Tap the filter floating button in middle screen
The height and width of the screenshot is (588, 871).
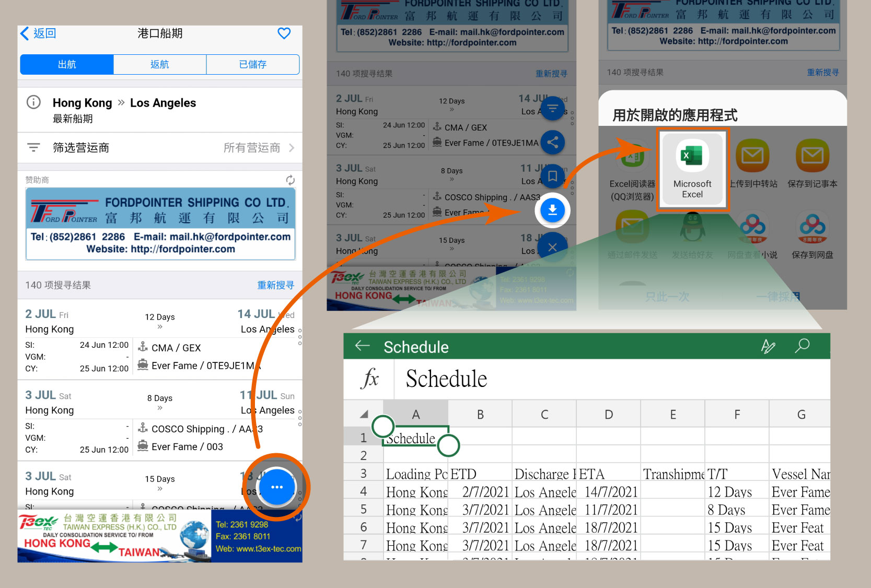pyautogui.click(x=552, y=109)
